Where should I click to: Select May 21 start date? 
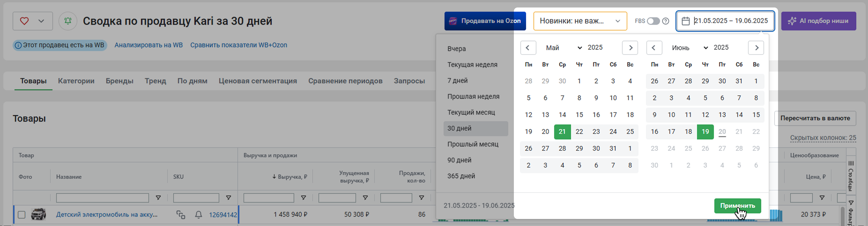562,132
